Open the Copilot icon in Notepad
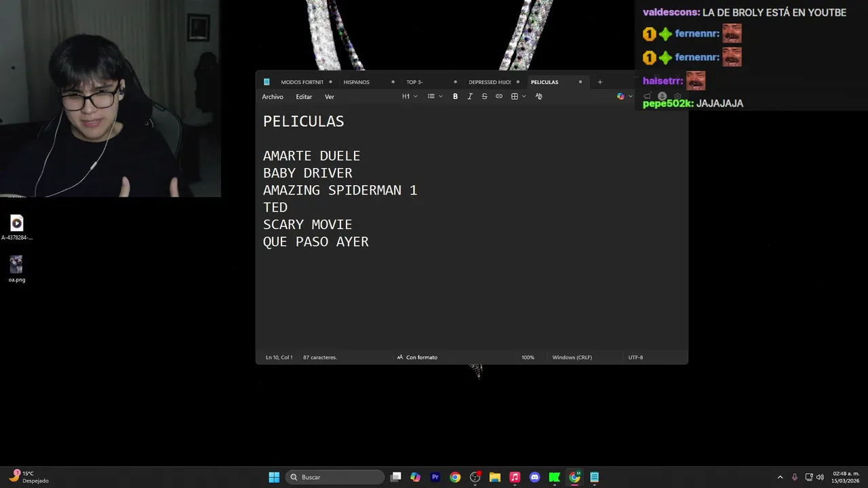 (x=620, y=96)
